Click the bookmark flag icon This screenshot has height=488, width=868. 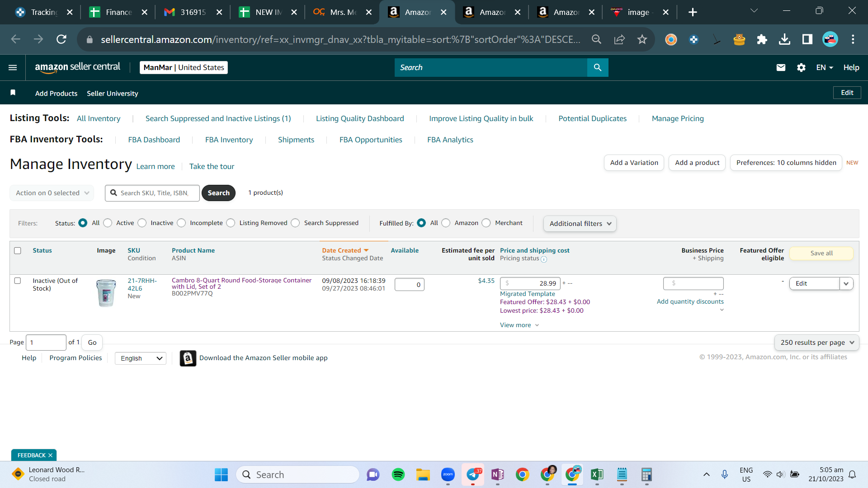coord(13,93)
